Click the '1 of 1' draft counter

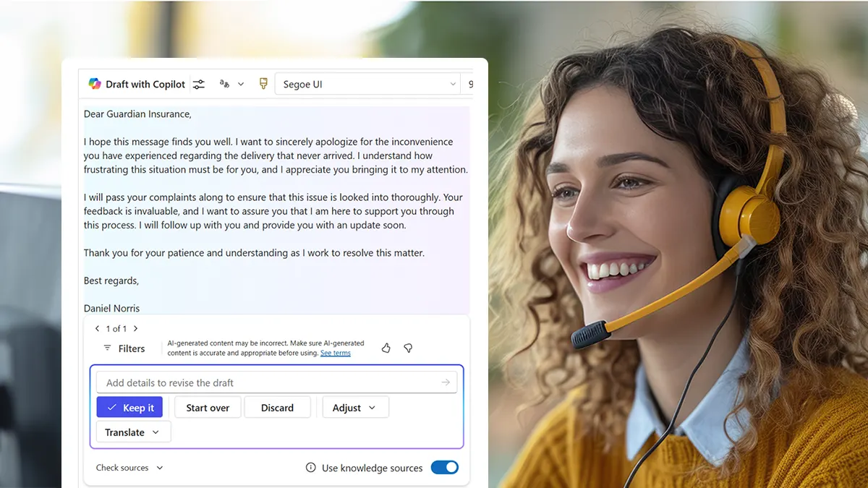pos(116,328)
